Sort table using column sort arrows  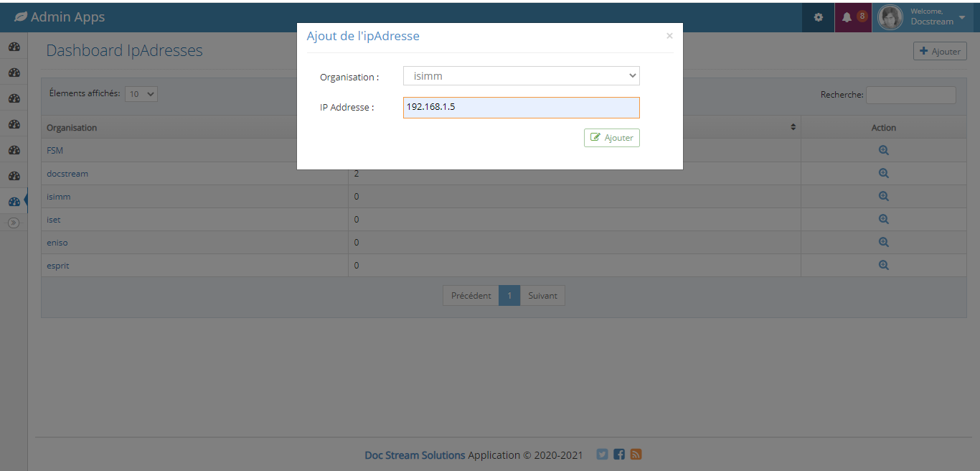pos(793,127)
